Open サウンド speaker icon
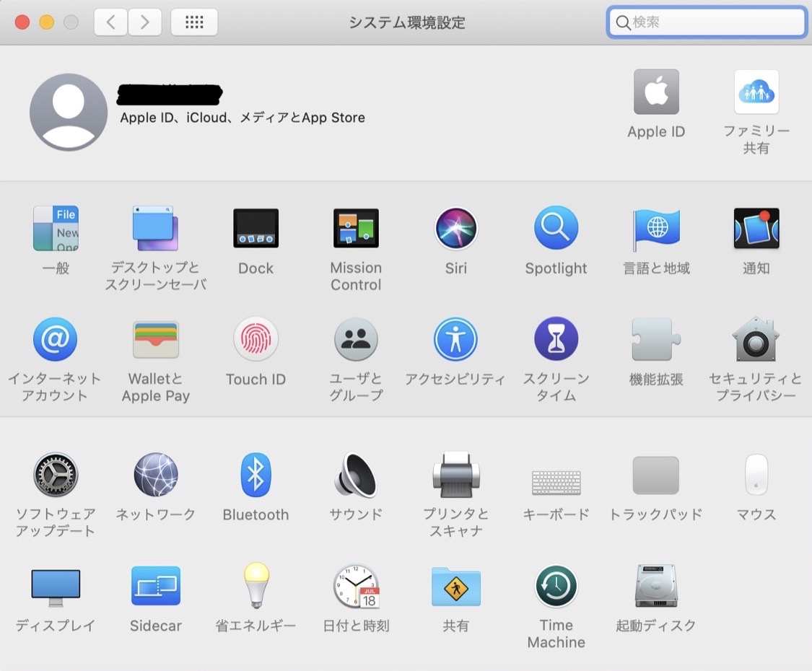The width and height of the screenshot is (812, 671). [x=356, y=475]
